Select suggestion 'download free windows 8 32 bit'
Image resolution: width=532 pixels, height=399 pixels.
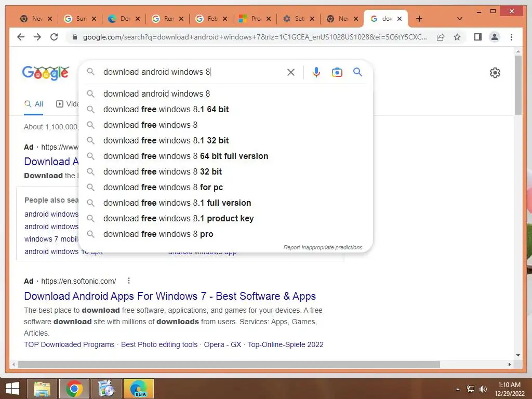pos(225,171)
